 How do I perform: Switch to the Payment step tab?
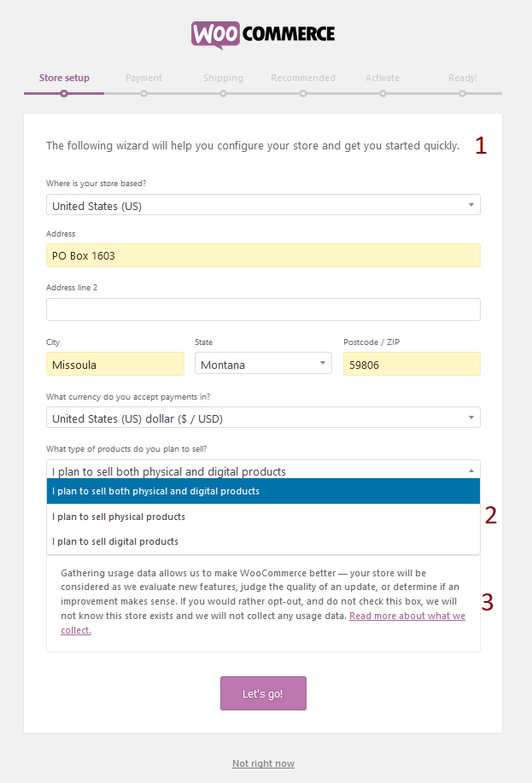pyautogui.click(x=143, y=78)
